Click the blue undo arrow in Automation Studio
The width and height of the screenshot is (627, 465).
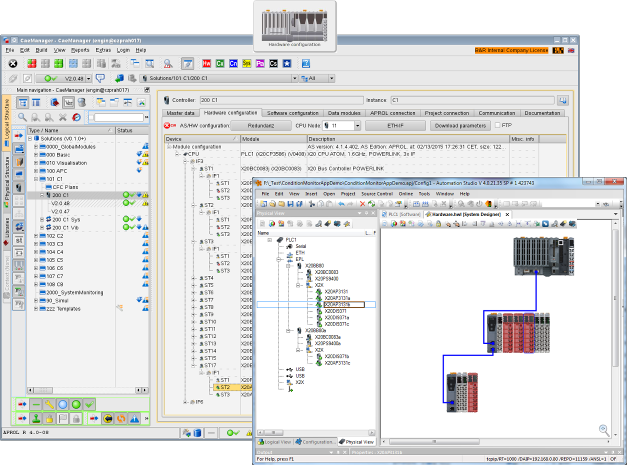coord(341,204)
